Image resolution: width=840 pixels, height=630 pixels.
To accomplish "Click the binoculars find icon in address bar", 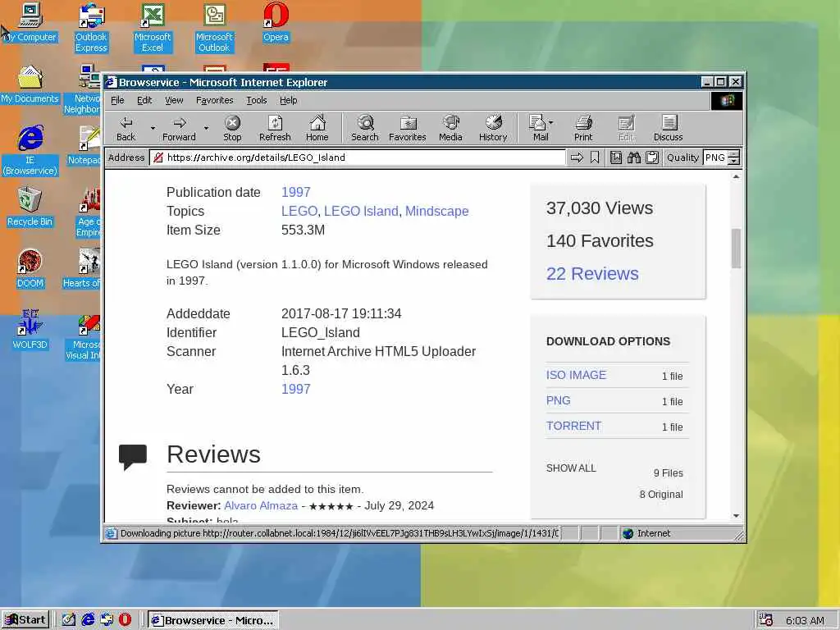I will click(x=634, y=157).
